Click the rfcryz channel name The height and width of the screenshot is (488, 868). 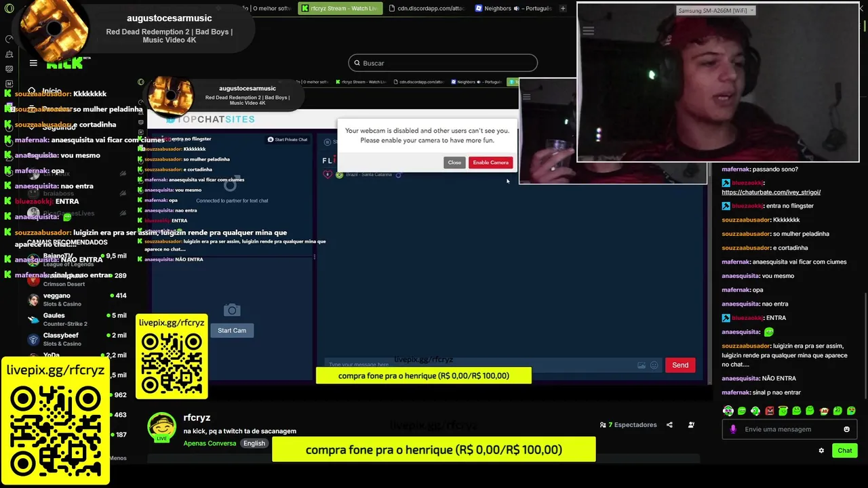(x=197, y=418)
